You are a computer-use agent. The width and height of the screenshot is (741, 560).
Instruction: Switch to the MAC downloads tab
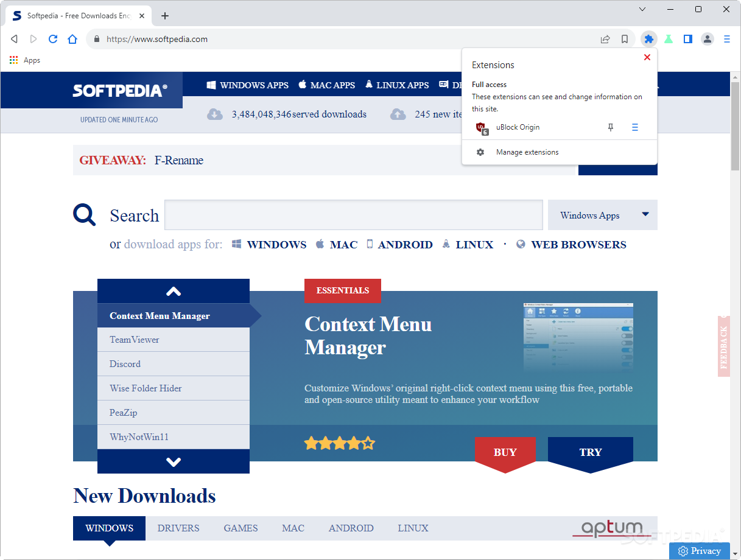click(293, 528)
